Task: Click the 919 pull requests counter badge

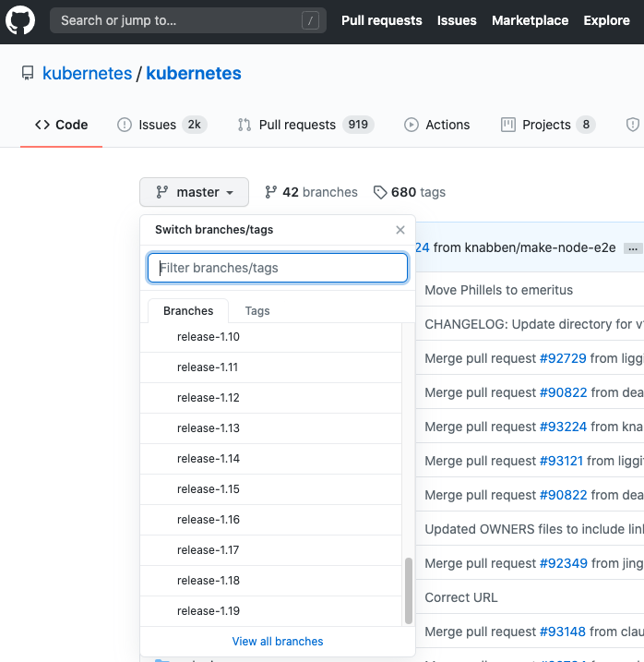Action: point(358,125)
